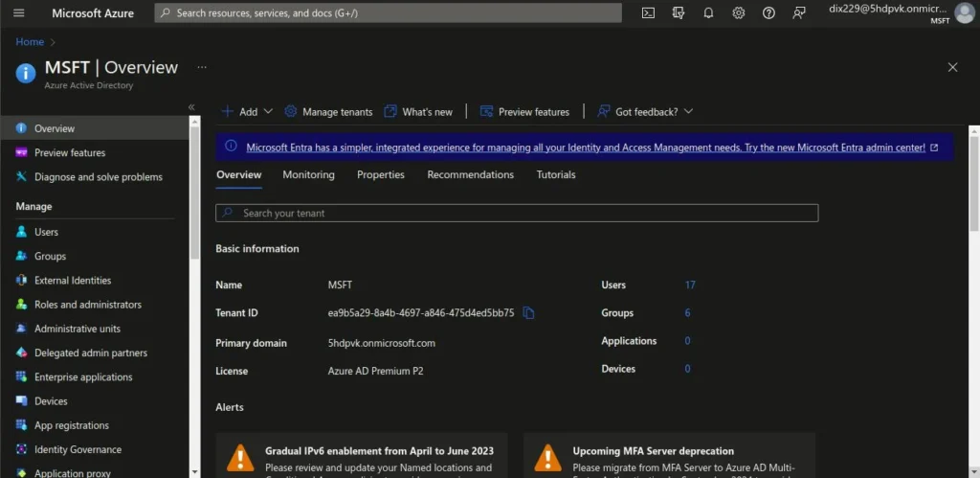Image resolution: width=980 pixels, height=478 pixels.
Task: Click the sidebar scroll down arrow
Action: click(194, 471)
